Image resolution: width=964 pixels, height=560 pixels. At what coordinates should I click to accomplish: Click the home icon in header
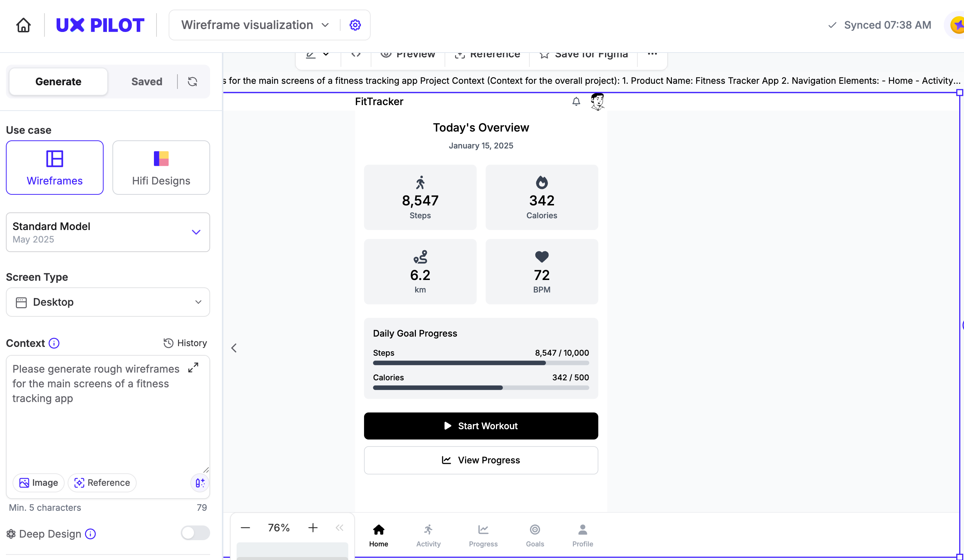[x=24, y=25]
